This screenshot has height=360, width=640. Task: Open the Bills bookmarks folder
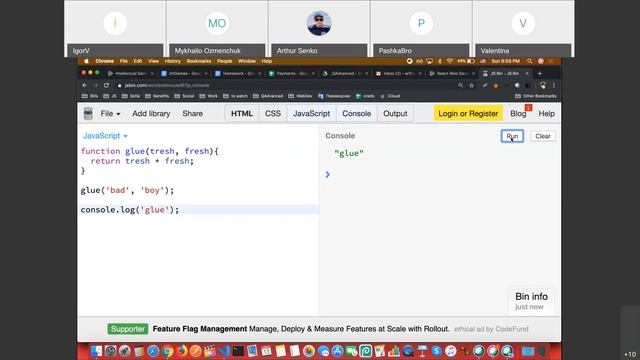90,96
